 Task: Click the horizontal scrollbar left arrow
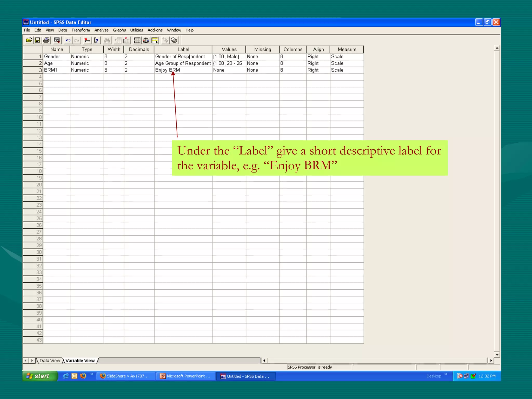coord(264,361)
